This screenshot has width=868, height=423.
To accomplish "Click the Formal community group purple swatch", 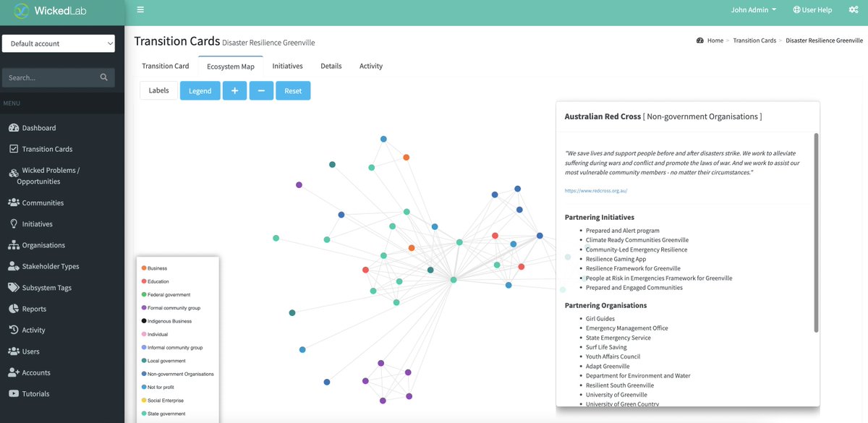I will pyautogui.click(x=144, y=308).
